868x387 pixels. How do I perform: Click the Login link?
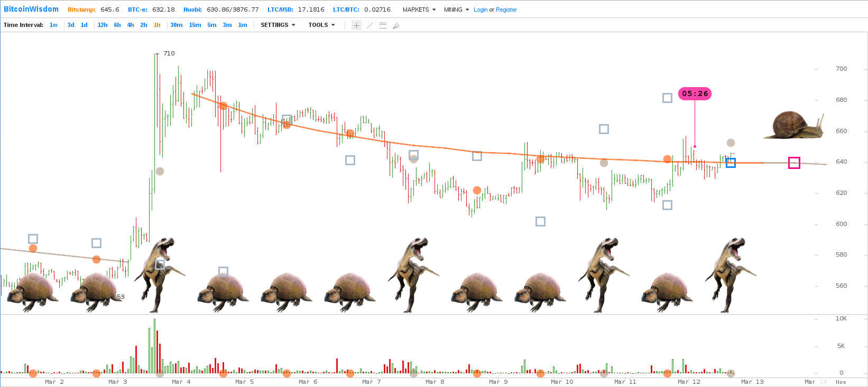[x=481, y=10]
